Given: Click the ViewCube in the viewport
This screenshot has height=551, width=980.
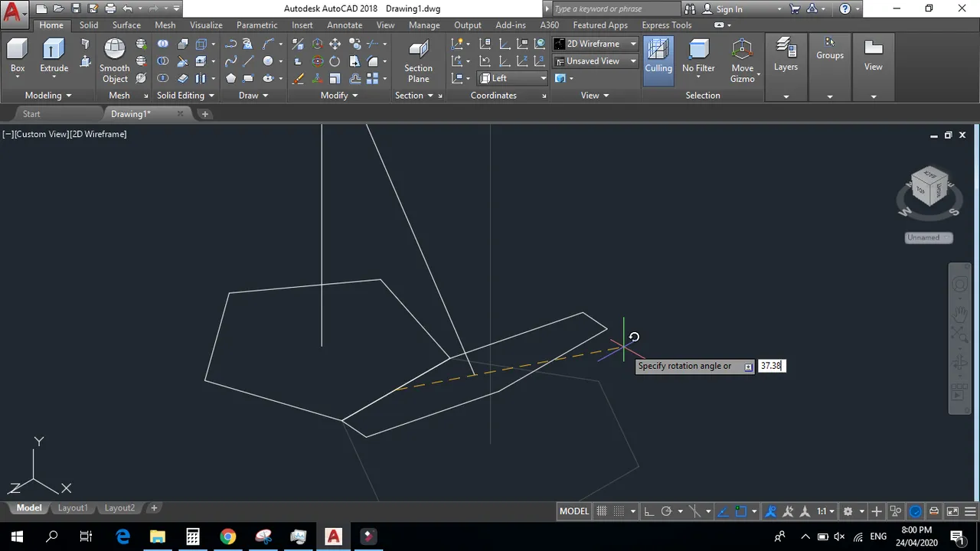Looking at the screenshot, I should (x=929, y=187).
